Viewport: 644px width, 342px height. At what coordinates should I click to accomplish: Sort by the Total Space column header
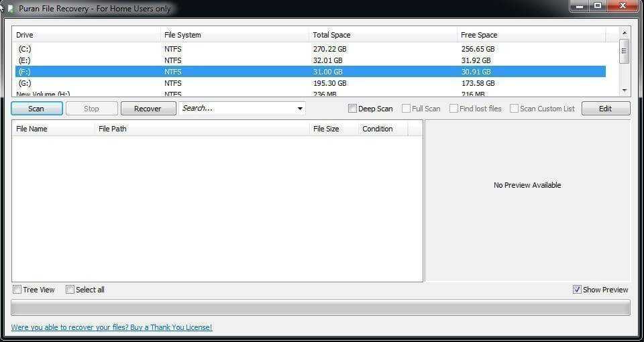(x=383, y=35)
